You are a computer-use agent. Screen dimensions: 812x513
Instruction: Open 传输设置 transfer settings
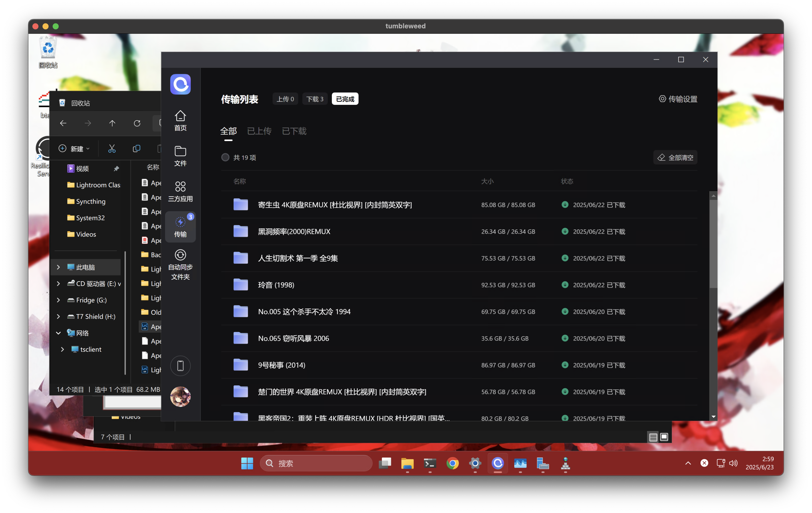pyautogui.click(x=678, y=99)
